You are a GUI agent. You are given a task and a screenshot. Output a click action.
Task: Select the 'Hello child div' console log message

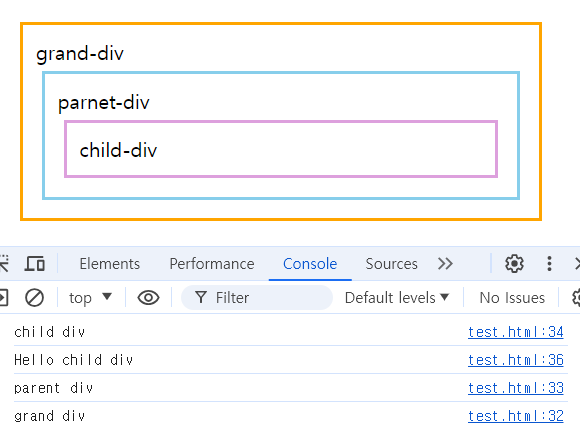[x=73, y=360]
